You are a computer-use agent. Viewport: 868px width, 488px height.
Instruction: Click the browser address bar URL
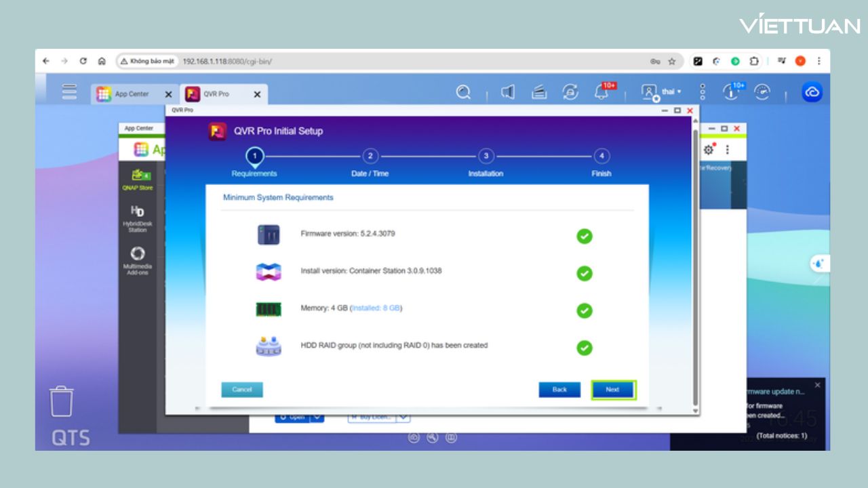(x=227, y=61)
